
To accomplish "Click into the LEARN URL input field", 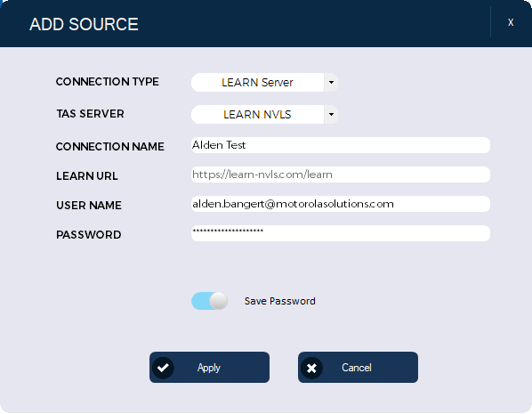I will (x=341, y=175).
